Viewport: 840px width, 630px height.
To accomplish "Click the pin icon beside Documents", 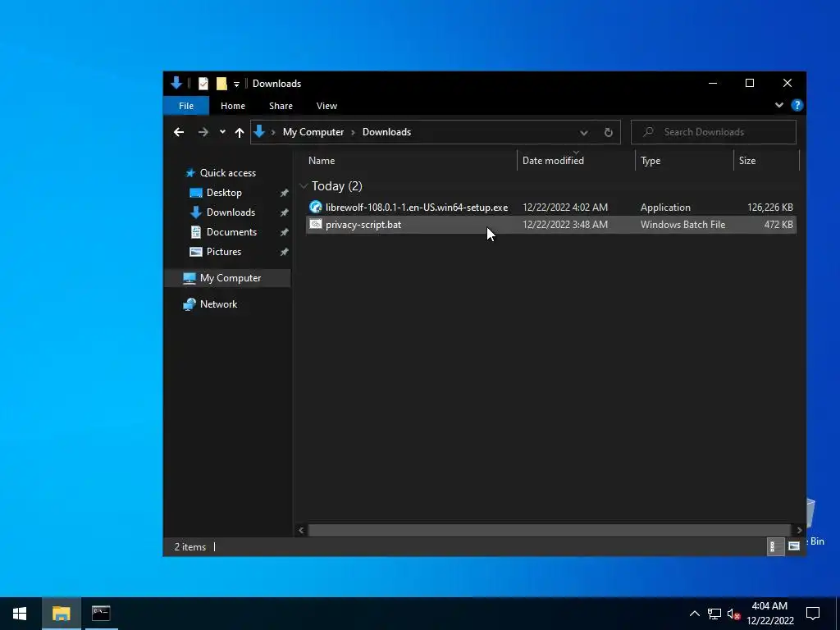I will (x=284, y=232).
